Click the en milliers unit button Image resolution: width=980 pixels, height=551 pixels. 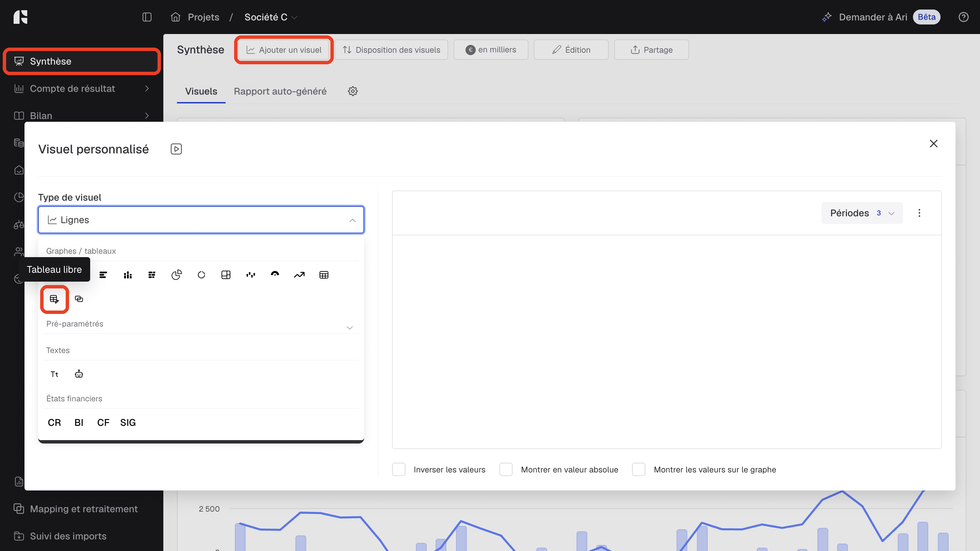491,50
